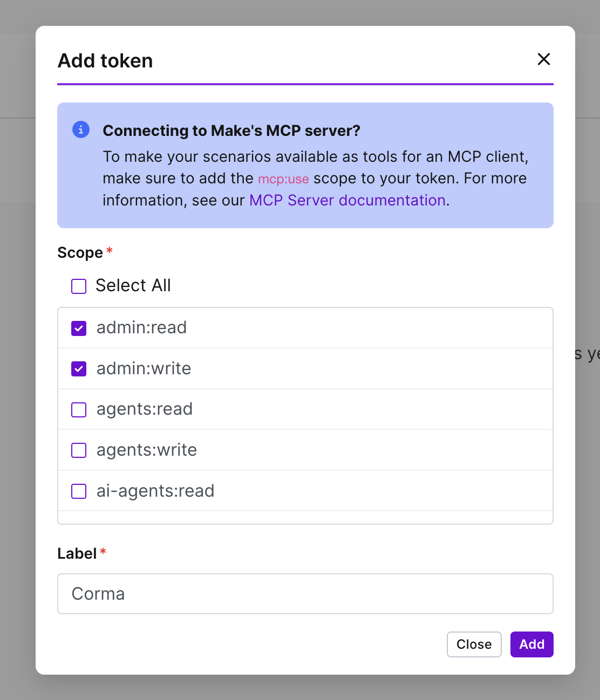Uncheck the admin:write scope checkbox
The height and width of the screenshot is (700, 600).
(79, 369)
